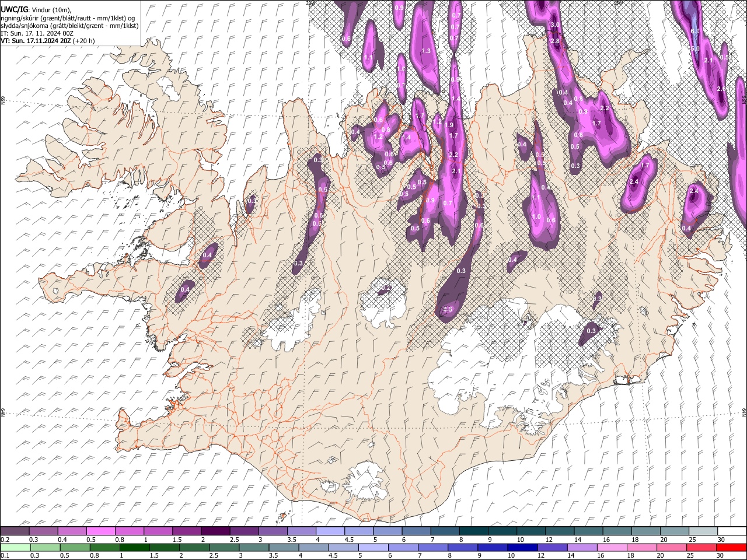Click the 'VT: Sun. 17.11.2024 20Z (+20 h)' line

pos(47,41)
